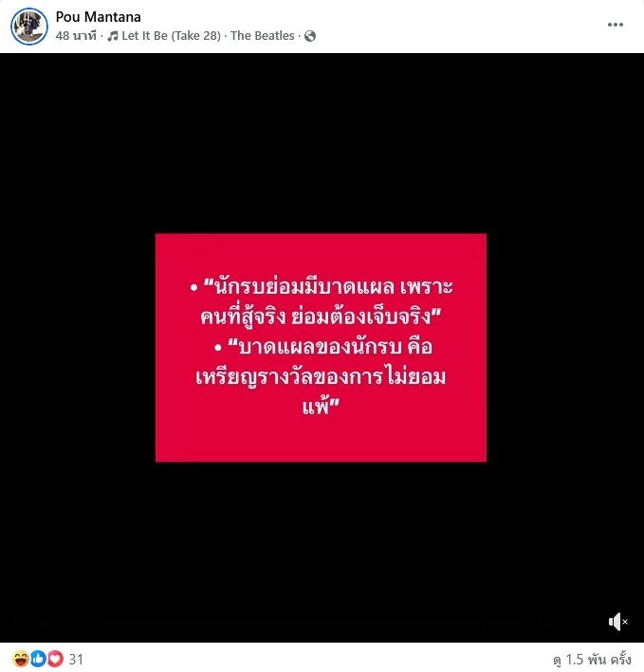Screen dimensions: 644x672
Task: Click the red heart Love reaction icon
Action: 55,659
